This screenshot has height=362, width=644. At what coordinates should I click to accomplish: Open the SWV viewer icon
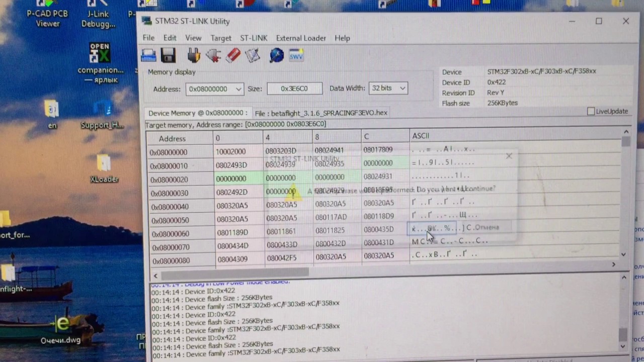pyautogui.click(x=296, y=55)
